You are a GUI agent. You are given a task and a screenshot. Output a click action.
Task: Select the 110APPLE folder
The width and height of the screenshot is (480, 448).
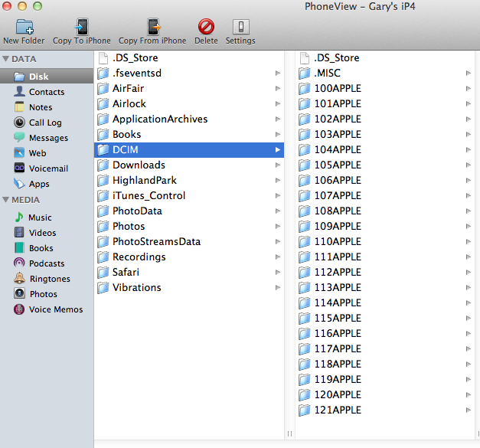(x=385, y=241)
